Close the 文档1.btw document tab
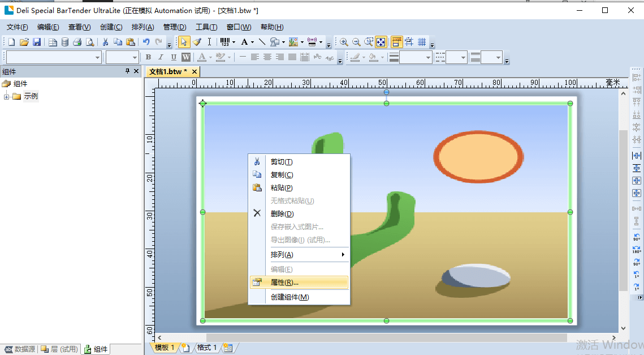The image size is (644, 355). pyautogui.click(x=195, y=71)
